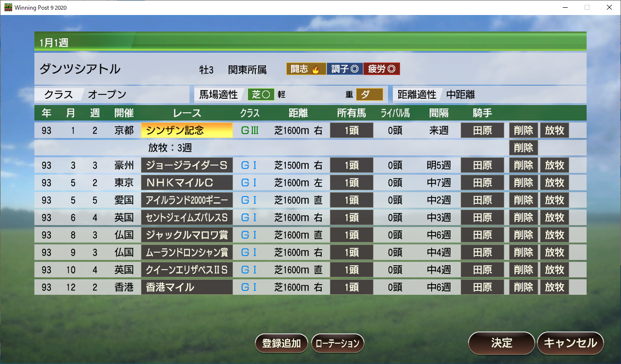Add 放牧 rest after ムーランドロンシャン賞
621x364 pixels.
click(x=555, y=253)
